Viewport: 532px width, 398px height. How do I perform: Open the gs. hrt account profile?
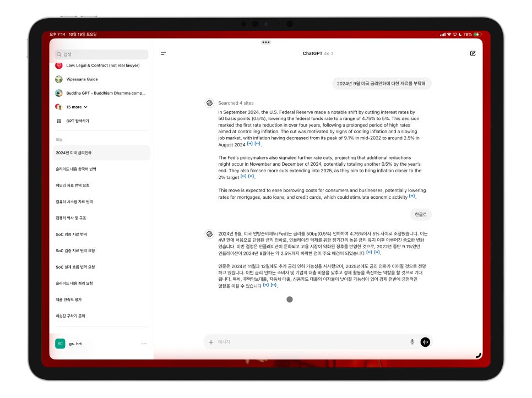pos(75,344)
